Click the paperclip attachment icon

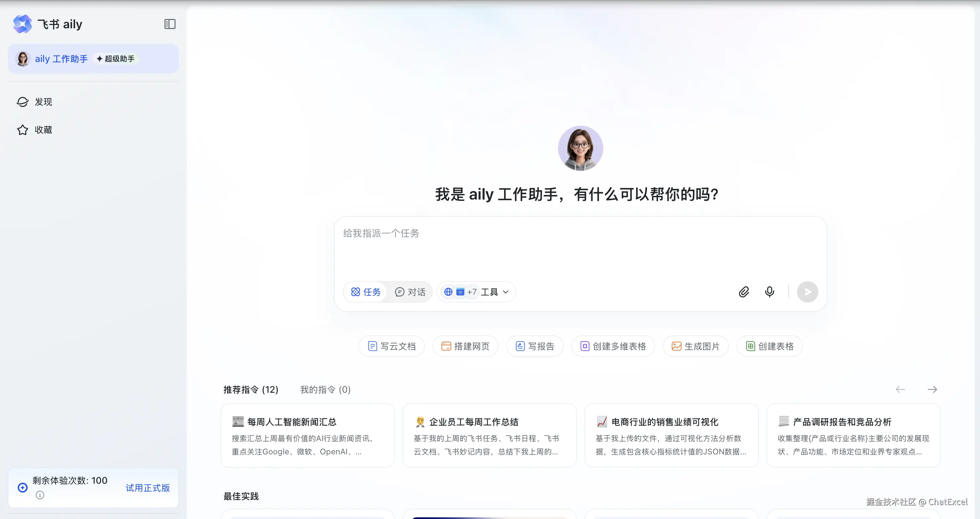coord(744,292)
